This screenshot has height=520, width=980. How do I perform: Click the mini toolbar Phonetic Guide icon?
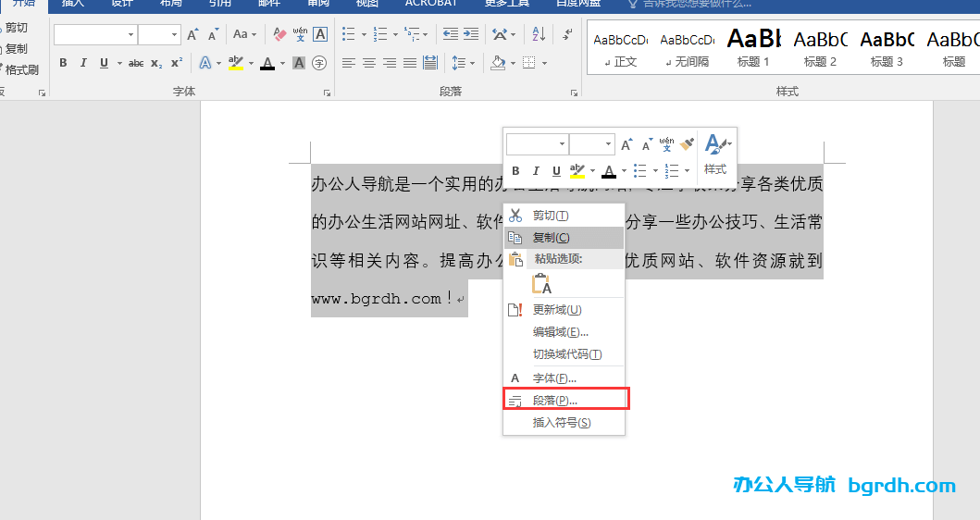[x=667, y=144]
